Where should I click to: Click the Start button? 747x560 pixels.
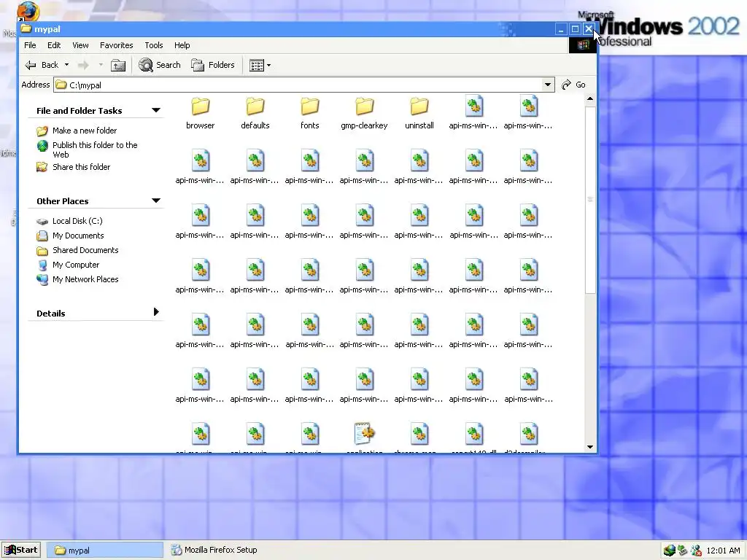point(21,550)
